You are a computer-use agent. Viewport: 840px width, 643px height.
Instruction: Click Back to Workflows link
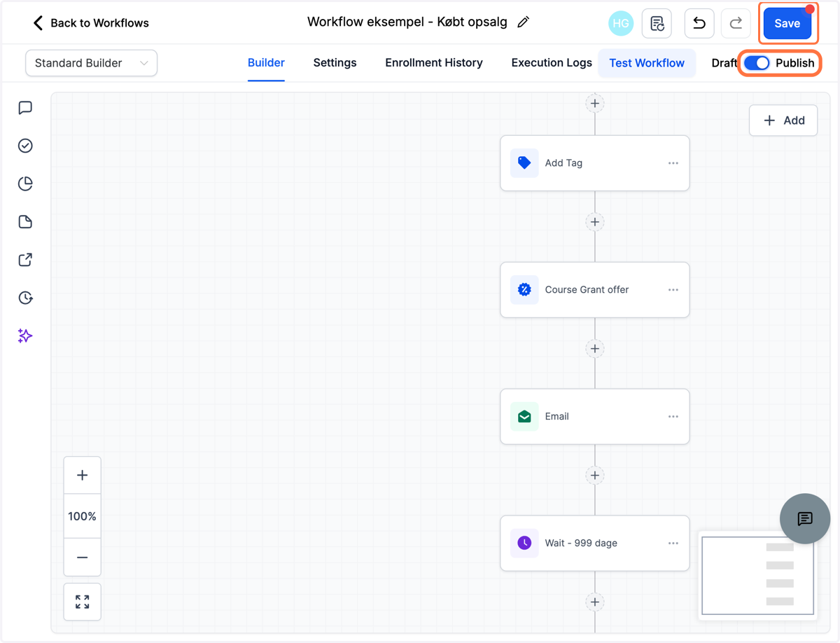click(x=99, y=23)
